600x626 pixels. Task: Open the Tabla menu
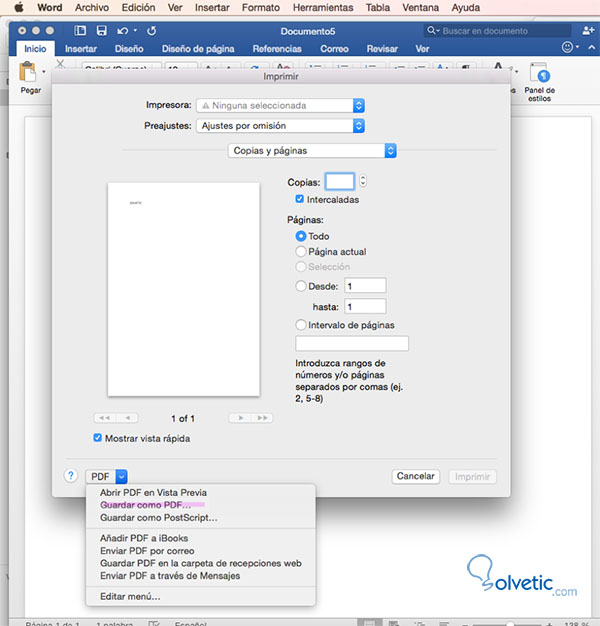point(378,8)
